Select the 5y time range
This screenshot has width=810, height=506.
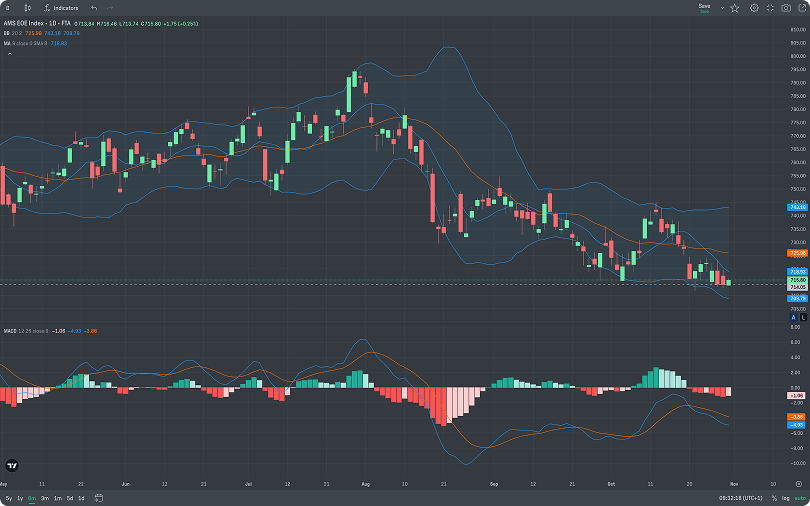[x=8, y=498]
